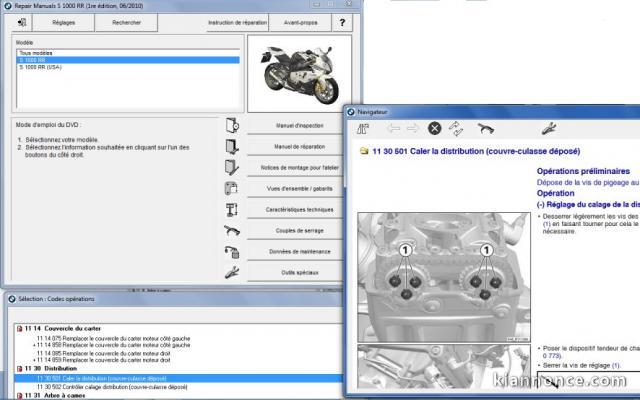Screen dimensions: 640x400
Task: Select the Instruction de réparation tab
Action: point(236,21)
